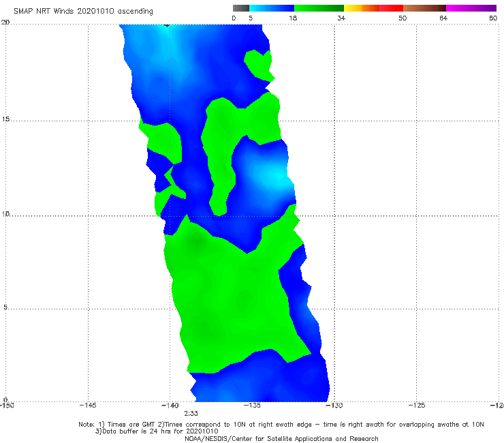Click the title SMAP NRT Winds 20201010 ascending
This screenshot has height=443, width=504.
tap(83, 12)
